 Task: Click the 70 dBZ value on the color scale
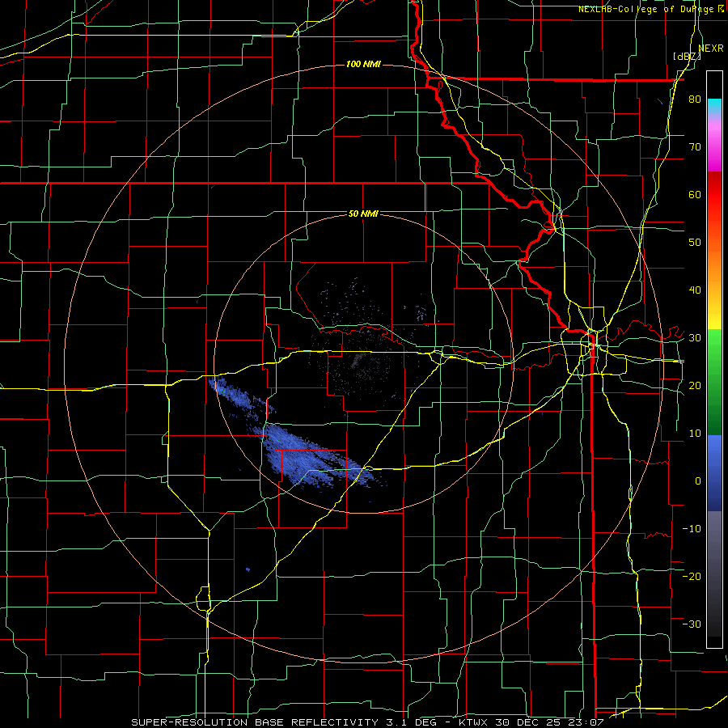pos(695,147)
